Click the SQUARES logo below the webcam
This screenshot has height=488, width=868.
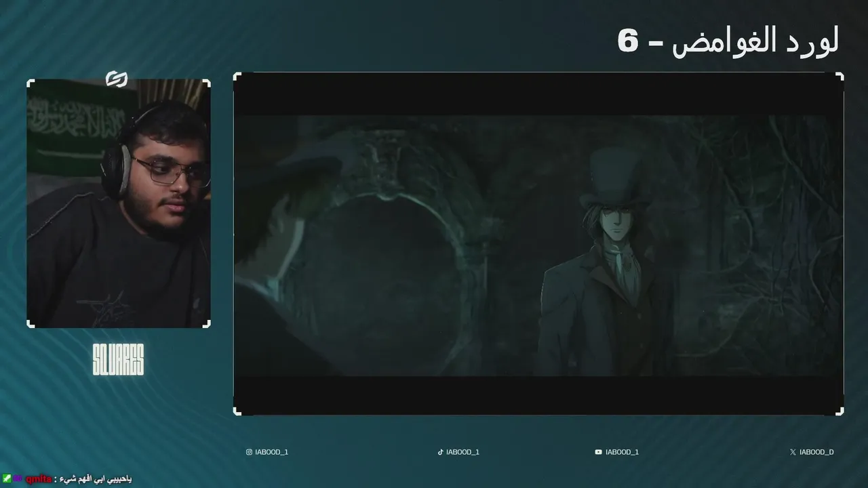[118, 359]
